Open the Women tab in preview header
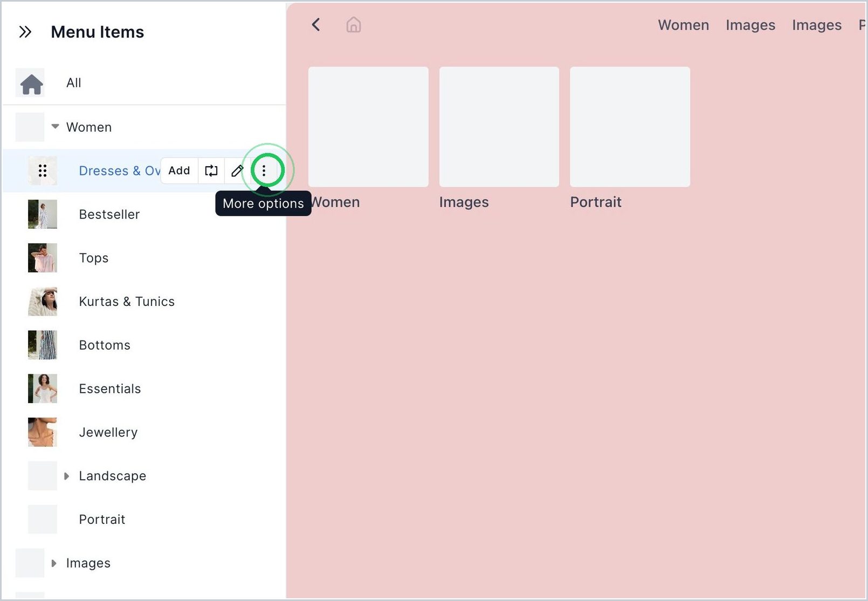The width and height of the screenshot is (868, 601). tap(683, 25)
